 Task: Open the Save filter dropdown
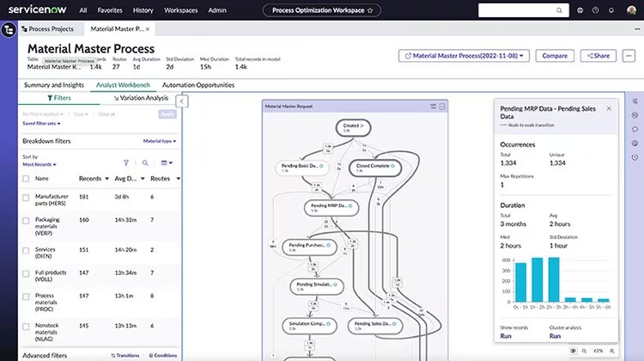pyautogui.click(x=81, y=114)
